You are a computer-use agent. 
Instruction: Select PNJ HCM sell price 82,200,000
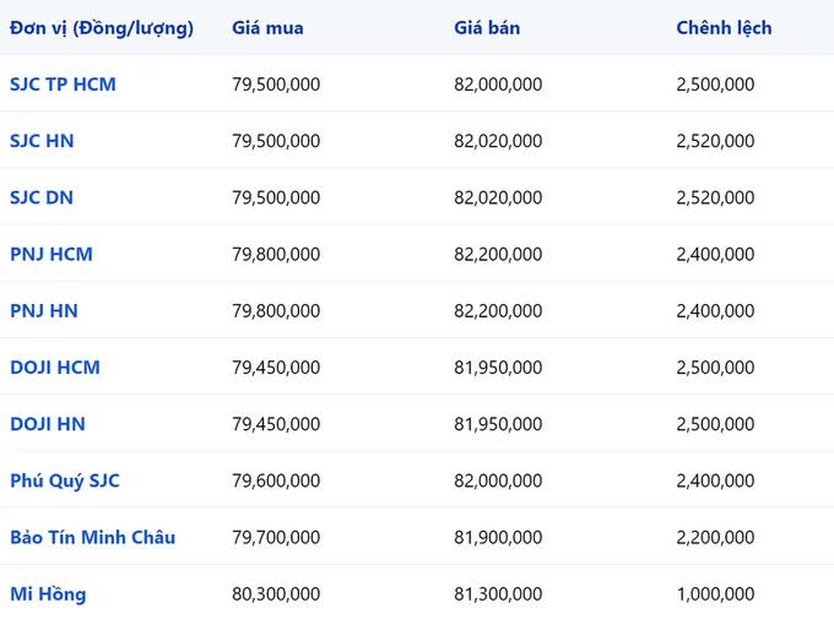pyautogui.click(x=498, y=254)
